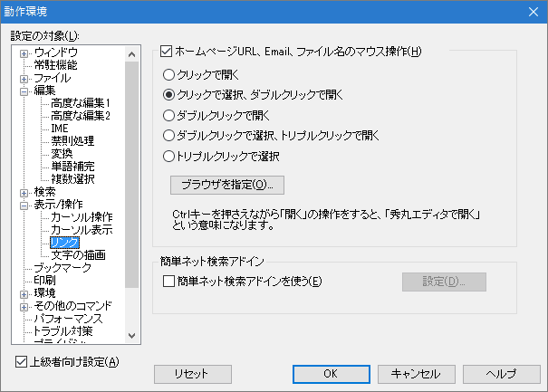Confirm settings with the OK button
Image resolution: width=548 pixels, height=392 pixels.
click(x=331, y=373)
